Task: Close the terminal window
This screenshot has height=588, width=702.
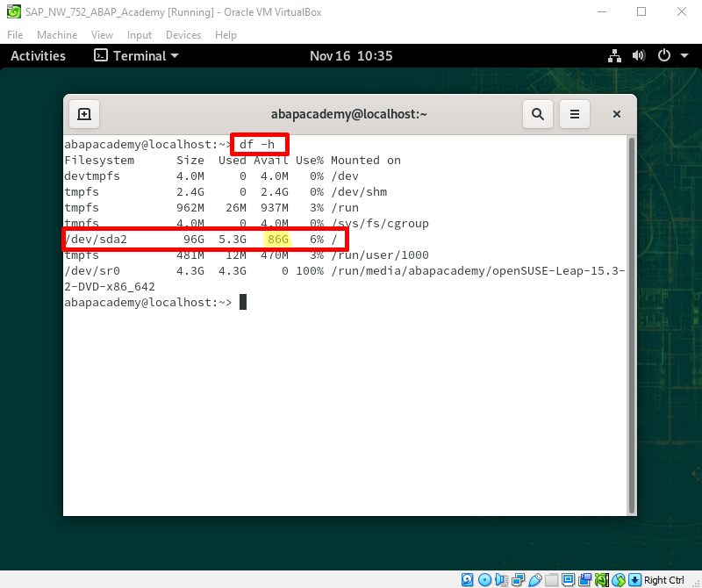Action: pyautogui.click(x=617, y=114)
